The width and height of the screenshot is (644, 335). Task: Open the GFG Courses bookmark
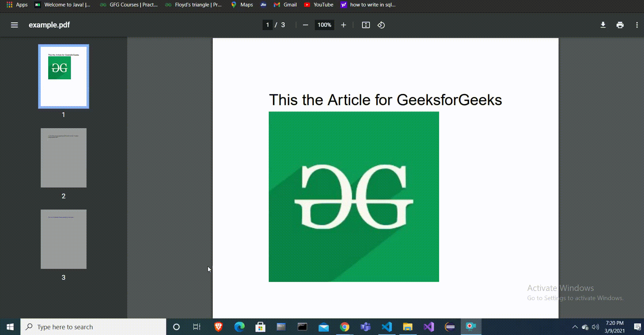click(128, 5)
